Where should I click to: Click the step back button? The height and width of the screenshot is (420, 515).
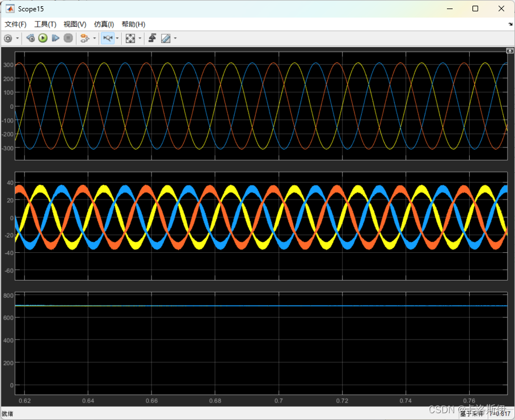pyautogui.click(x=31, y=39)
